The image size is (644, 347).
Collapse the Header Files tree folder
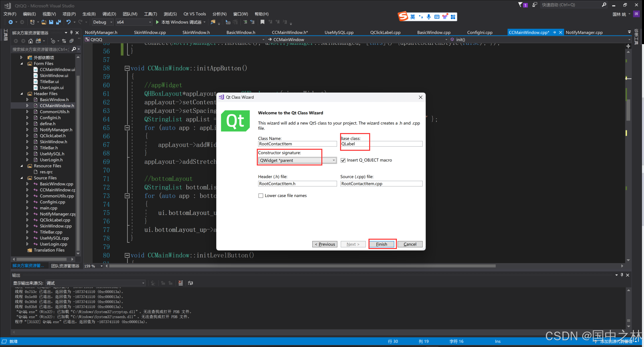pyautogui.click(x=22, y=94)
